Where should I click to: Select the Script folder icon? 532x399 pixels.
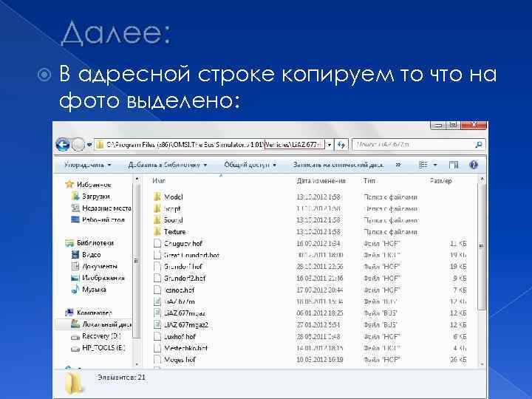pos(157,208)
